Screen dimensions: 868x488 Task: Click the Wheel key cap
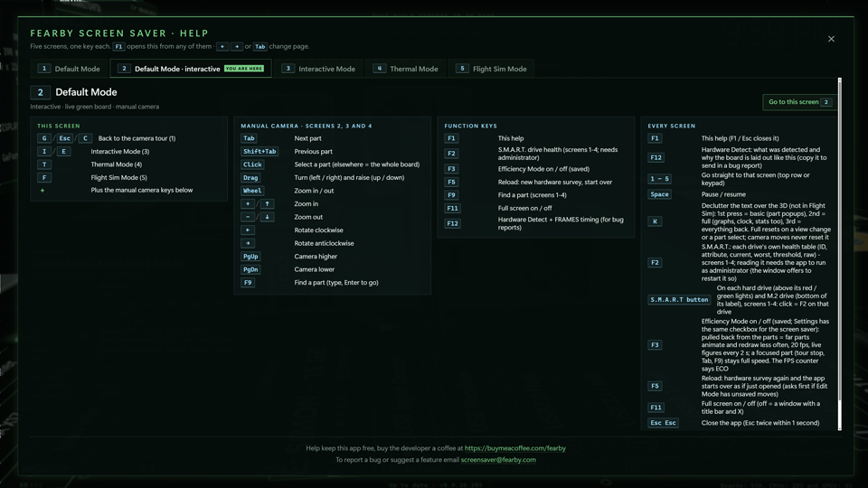coord(252,191)
